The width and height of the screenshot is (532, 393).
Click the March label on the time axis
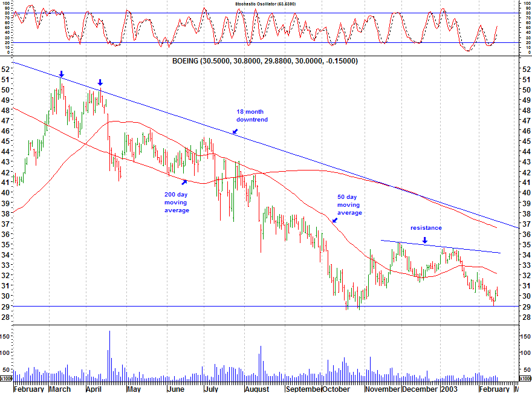[60, 389]
